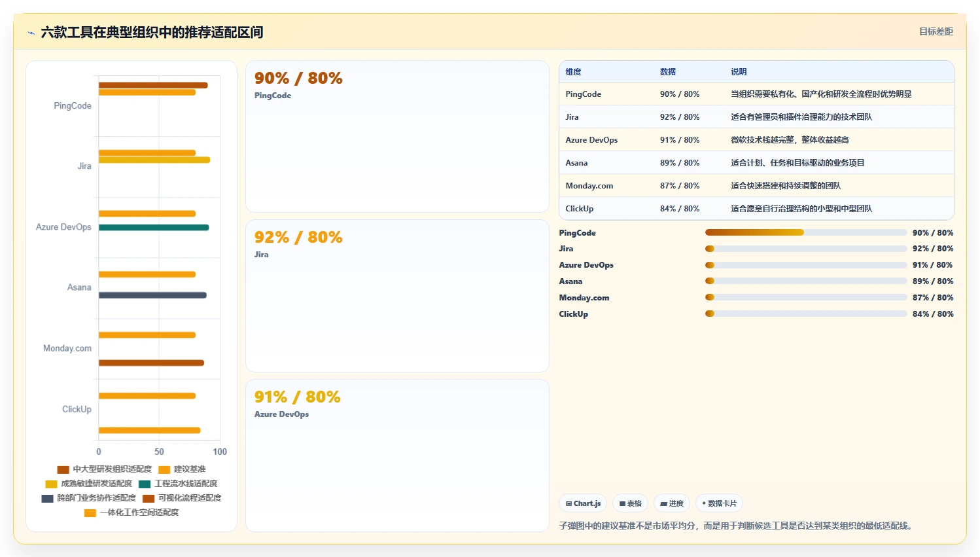Screen dimensions: 980x557
Task: Click the 说明 table column header
Action: (x=739, y=72)
